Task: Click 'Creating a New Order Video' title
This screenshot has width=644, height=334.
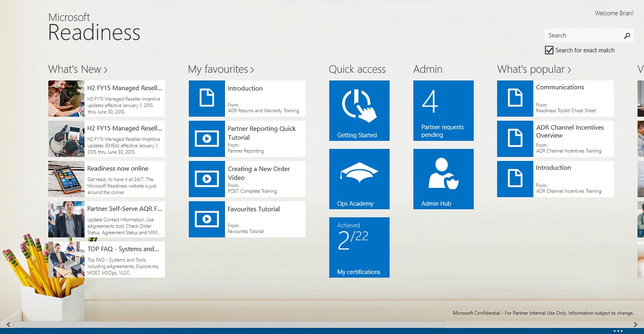Action: tap(259, 173)
